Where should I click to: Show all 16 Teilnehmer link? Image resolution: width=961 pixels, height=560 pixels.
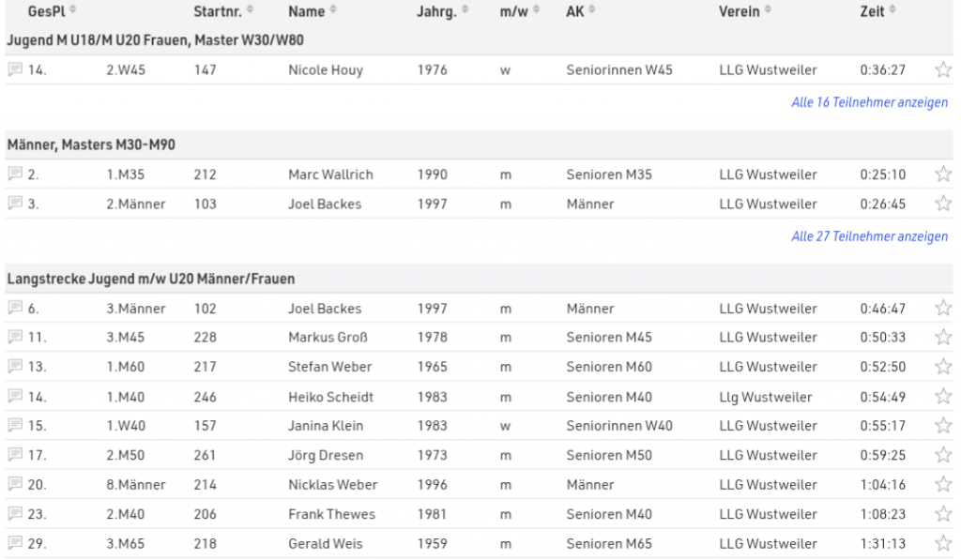869,102
